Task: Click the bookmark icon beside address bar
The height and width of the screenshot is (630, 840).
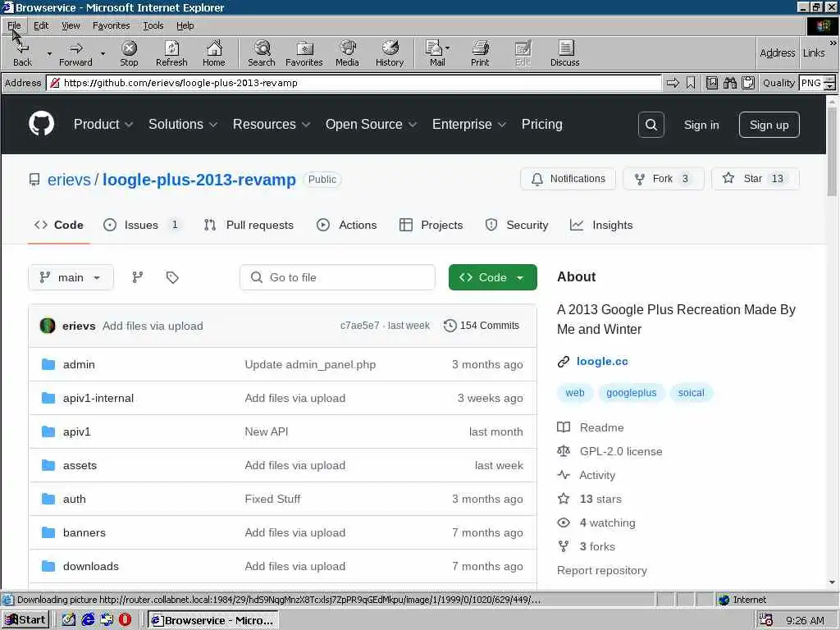Action: tap(691, 83)
